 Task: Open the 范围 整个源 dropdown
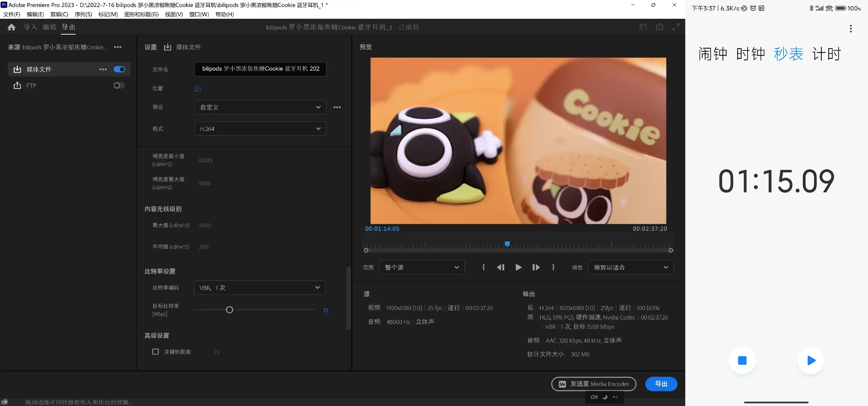tap(422, 267)
